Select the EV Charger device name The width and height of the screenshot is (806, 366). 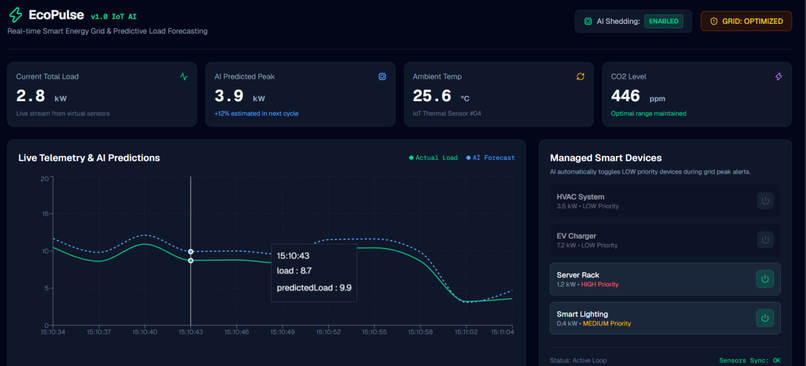click(576, 236)
